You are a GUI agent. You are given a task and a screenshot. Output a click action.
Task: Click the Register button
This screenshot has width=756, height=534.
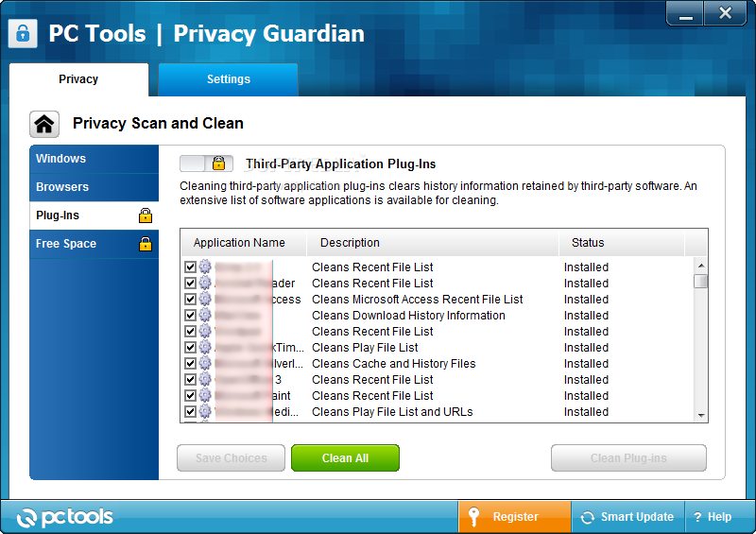point(514,517)
